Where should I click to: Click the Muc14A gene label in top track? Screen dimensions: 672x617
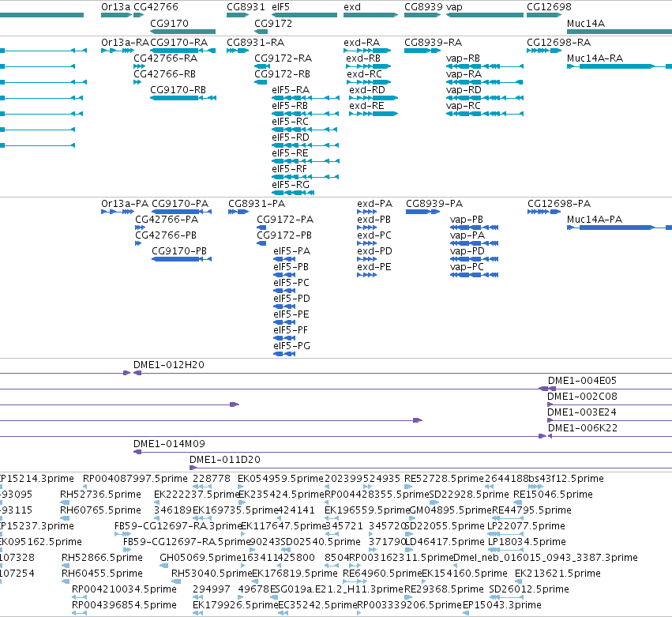click(x=586, y=23)
